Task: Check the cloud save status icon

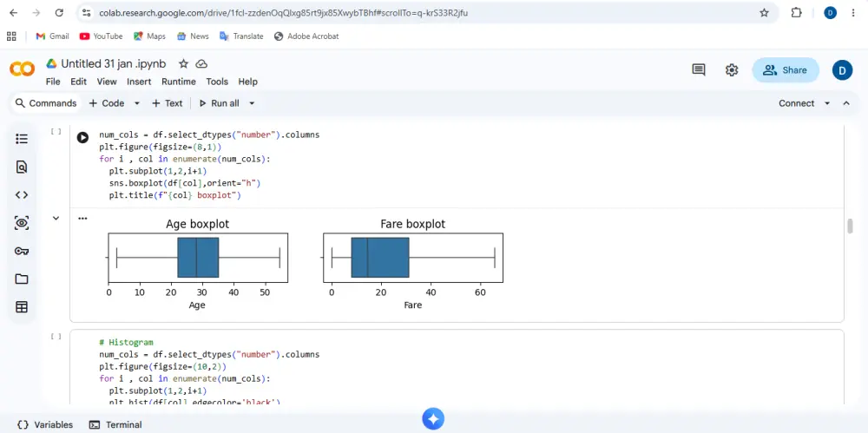Action: click(201, 63)
